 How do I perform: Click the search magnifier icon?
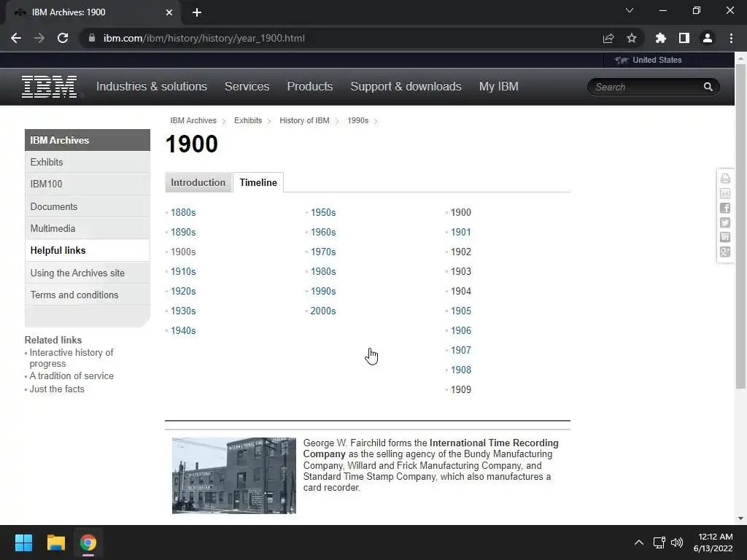(708, 87)
